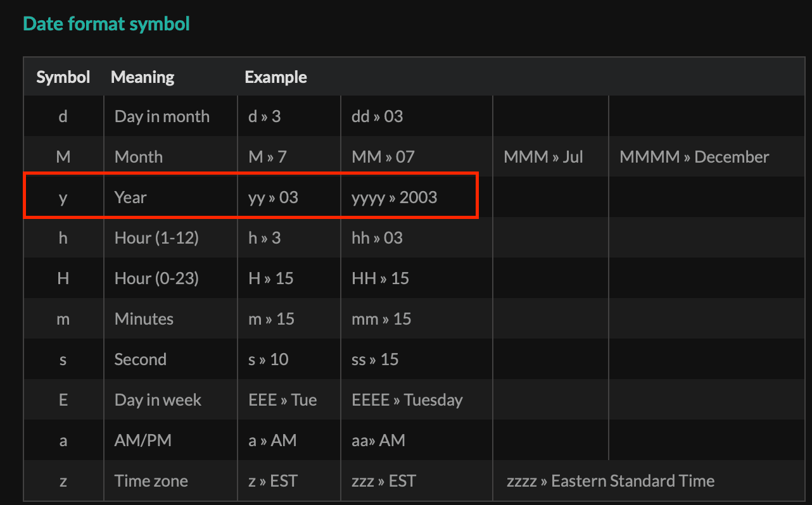Select the "AM/PM" meaning cell
Viewport: 812px width, 505px height.
pos(143,440)
